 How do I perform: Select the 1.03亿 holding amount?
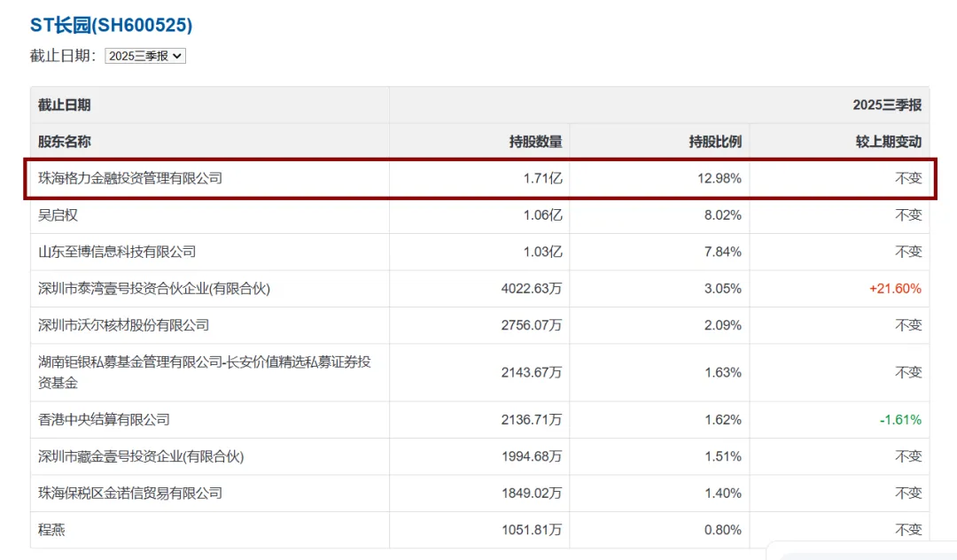click(542, 252)
